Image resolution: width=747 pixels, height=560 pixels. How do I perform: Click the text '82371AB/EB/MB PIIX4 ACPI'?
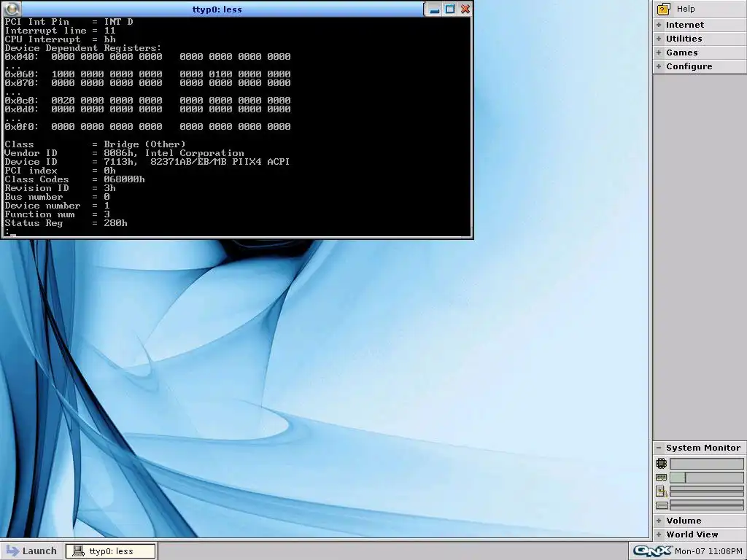(220, 162)
